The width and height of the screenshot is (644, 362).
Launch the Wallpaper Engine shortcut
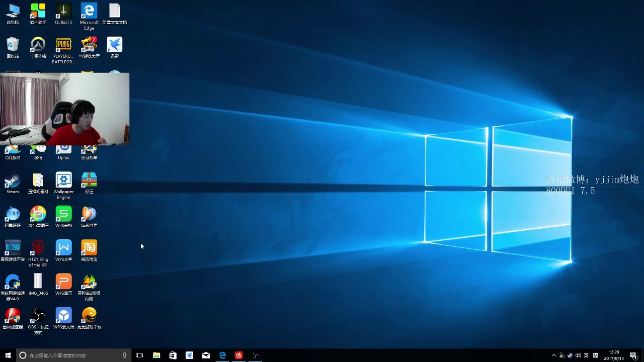63,186
